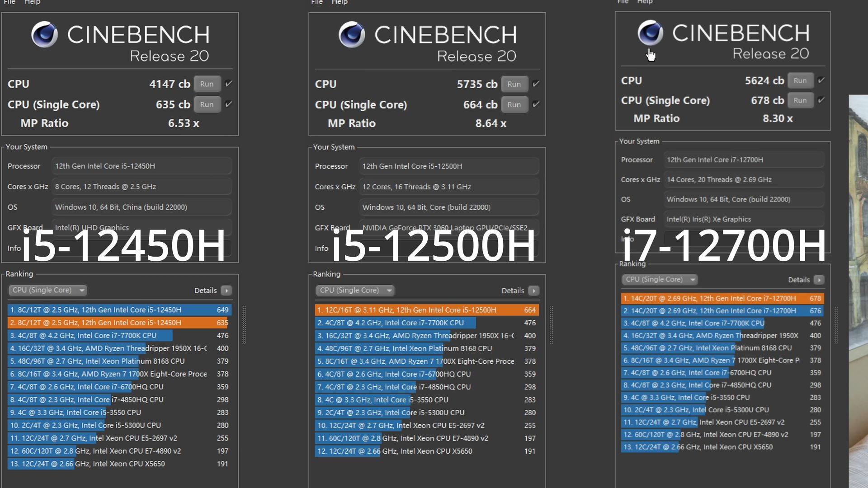Open the File menu in the right window
868x488 pixels.
click(623, 2)
